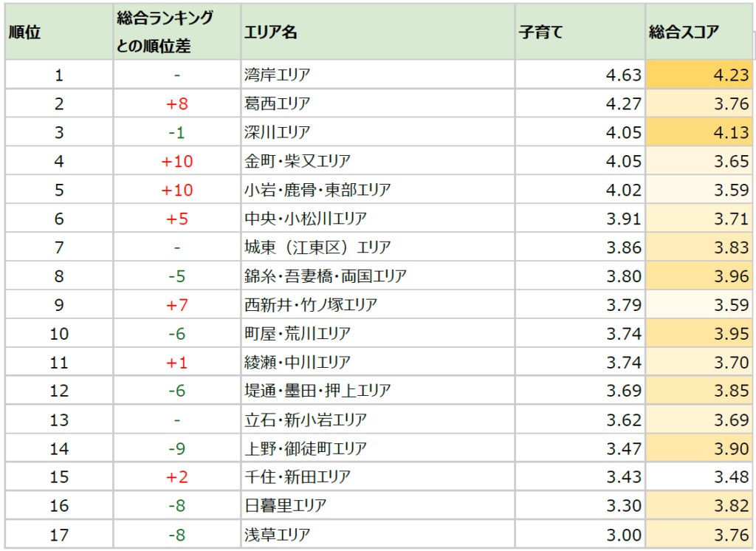Select the -9 rank difference cell
Screen dimensions: 756x551
pyautogui.click(x=177, y=448)
